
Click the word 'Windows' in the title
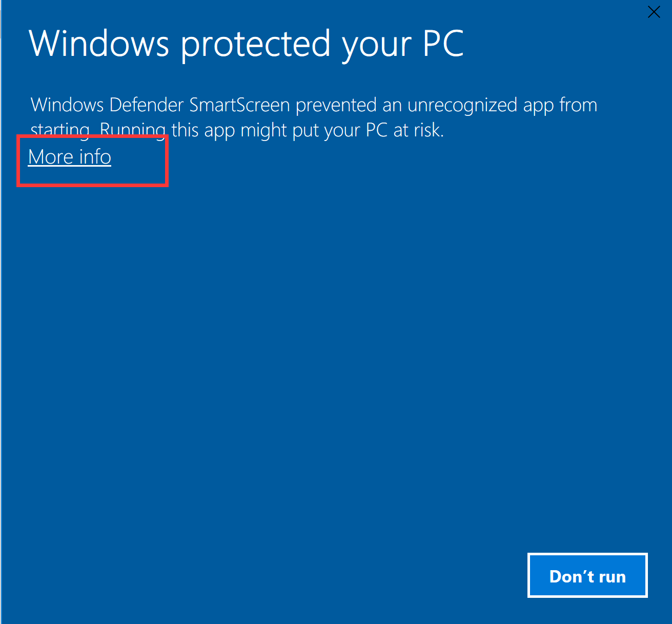(x=99, y=44)
